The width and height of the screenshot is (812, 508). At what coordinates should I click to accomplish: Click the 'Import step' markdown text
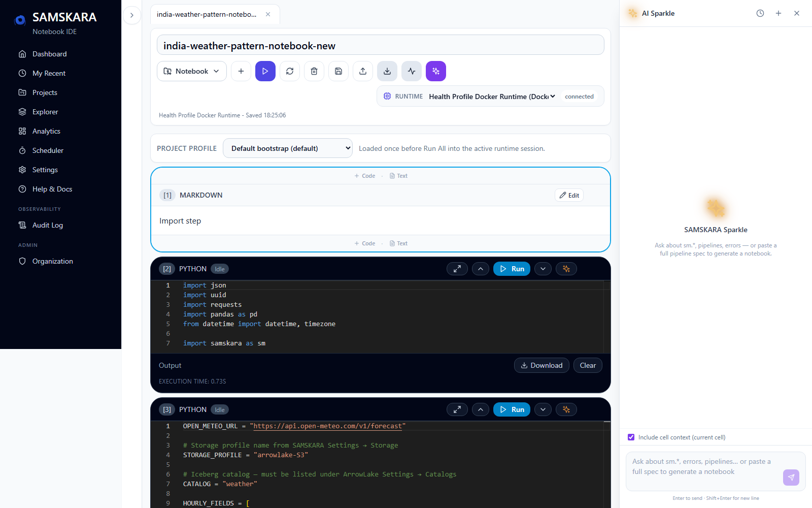pos(180,221)
